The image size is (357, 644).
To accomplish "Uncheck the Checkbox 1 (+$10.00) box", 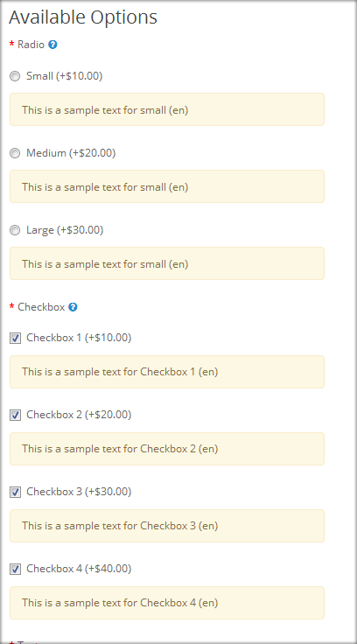I will pyautogui.click(x=15, y=339).
